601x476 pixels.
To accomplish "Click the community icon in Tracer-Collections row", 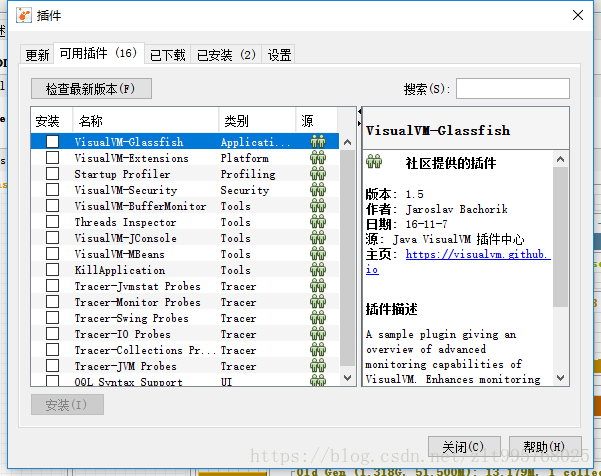I will click(x=318, y=350).
